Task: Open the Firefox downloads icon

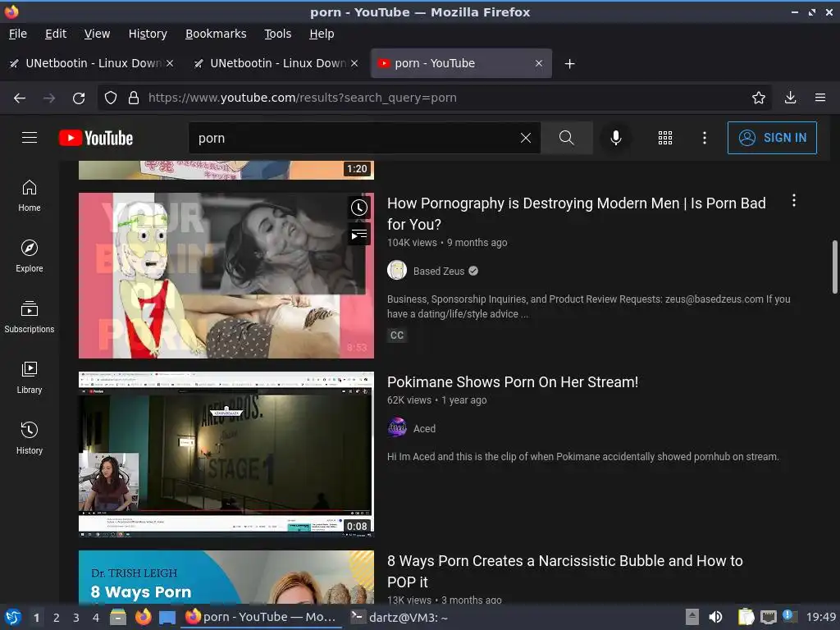Action: click(790, 98)
